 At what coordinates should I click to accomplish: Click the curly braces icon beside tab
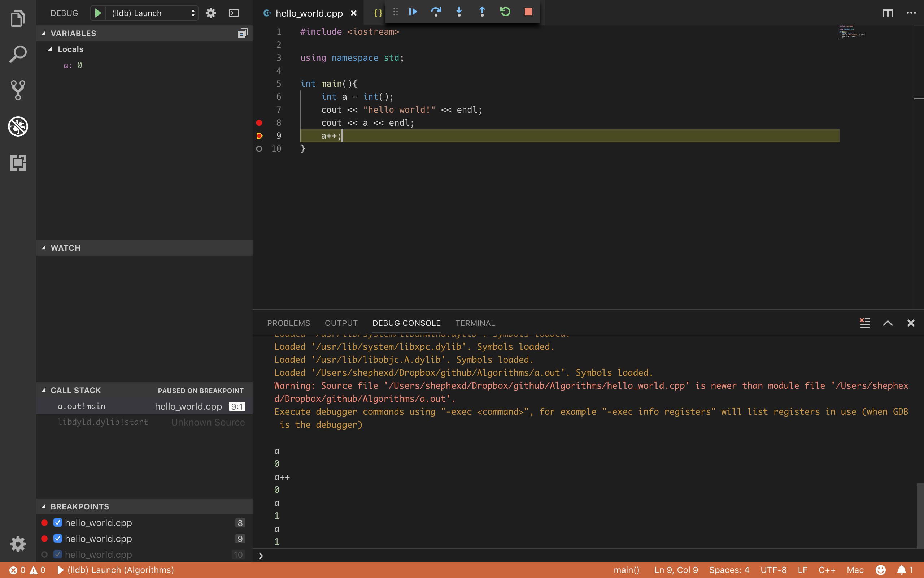[x=378, y=13]
